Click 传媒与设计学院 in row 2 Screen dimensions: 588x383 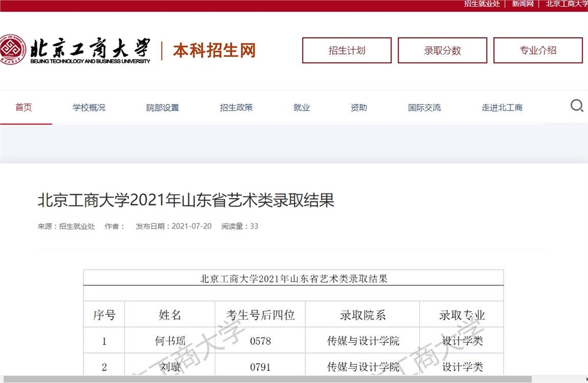click(363, 367)
